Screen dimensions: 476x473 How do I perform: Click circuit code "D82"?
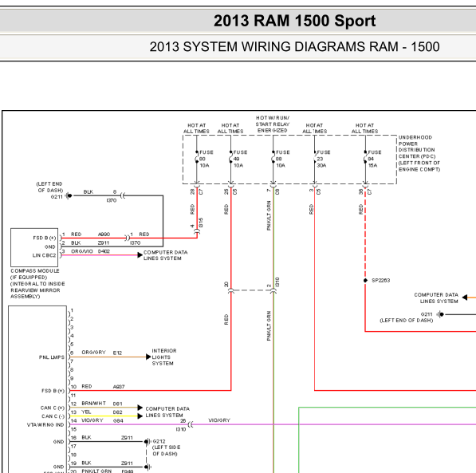(x=117, y=412)
